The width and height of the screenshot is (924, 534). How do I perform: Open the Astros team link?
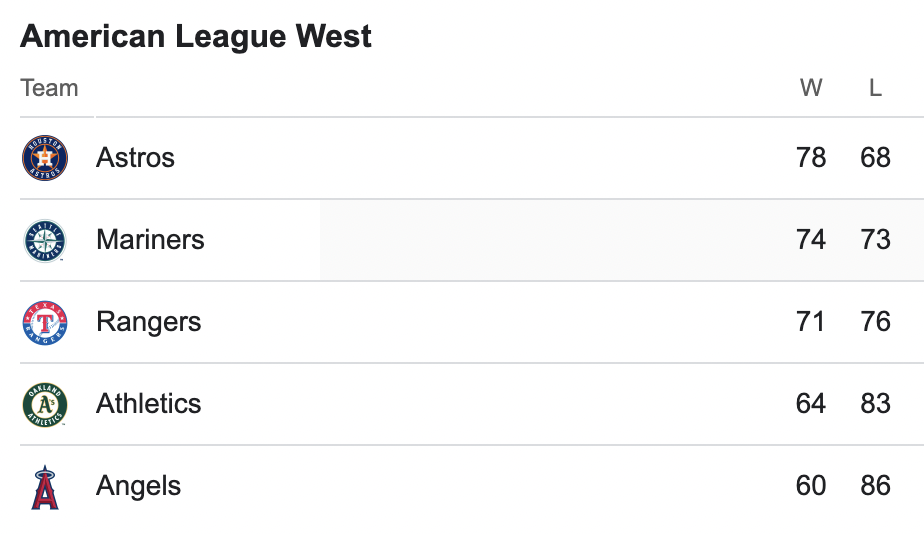(136, 157)
